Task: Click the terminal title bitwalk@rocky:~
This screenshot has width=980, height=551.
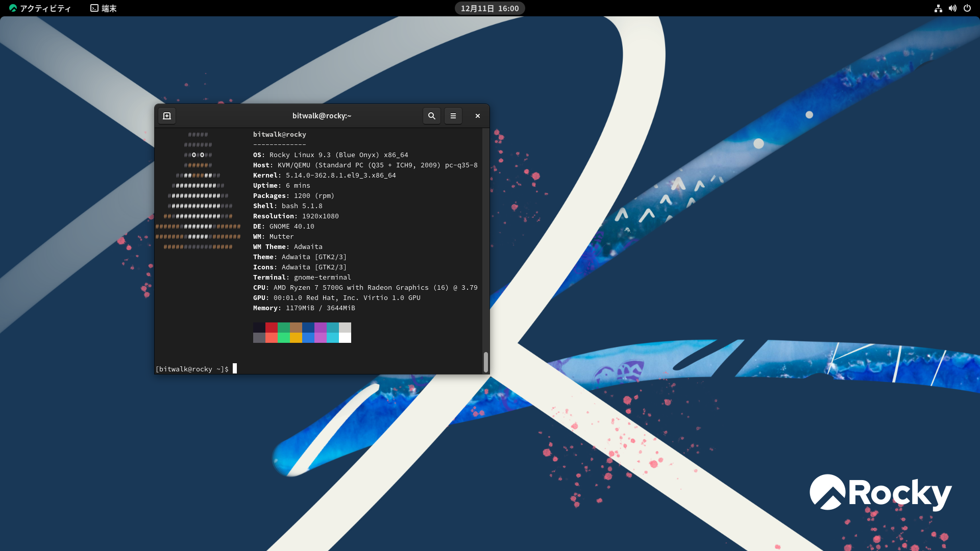Action: point(322,116)
